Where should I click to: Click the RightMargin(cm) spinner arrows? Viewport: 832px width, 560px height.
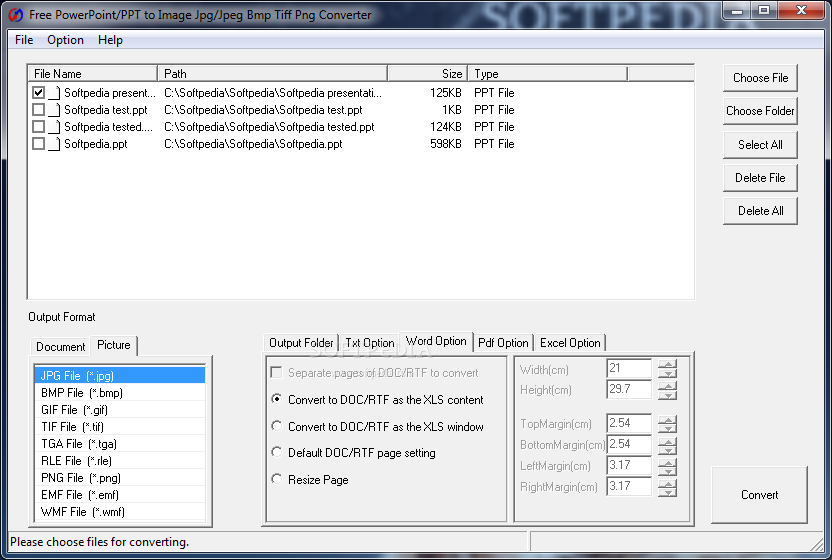click(668, 487)
